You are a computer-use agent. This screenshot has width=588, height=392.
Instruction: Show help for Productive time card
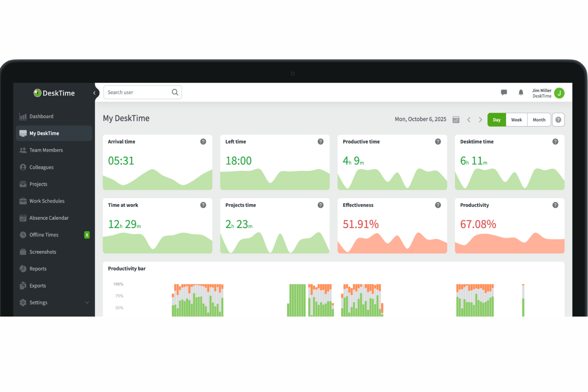[x=438, y=142]
